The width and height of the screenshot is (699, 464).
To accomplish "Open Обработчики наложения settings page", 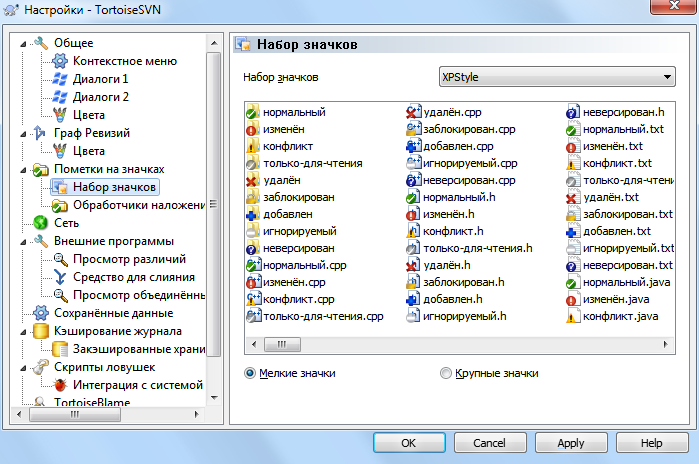I will pos(139,205).
